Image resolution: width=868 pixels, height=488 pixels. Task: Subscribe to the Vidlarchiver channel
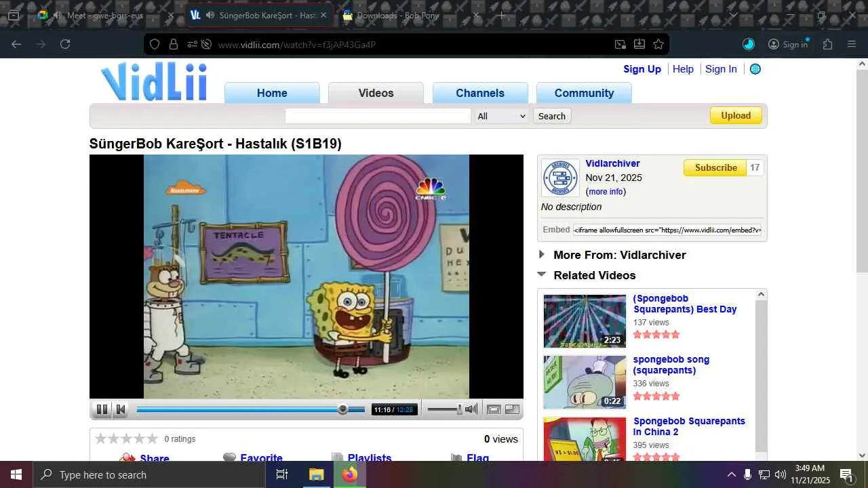click(x=715, y=167)
